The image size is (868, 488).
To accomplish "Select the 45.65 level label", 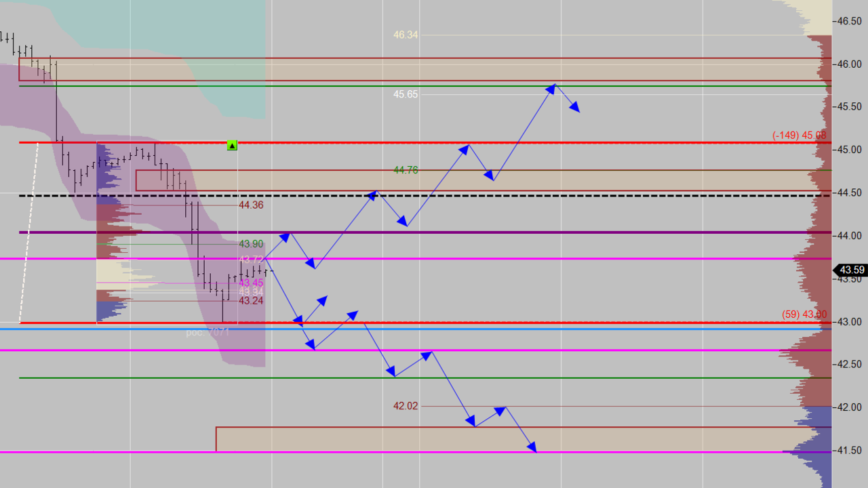I will pyautogui.click(x=406, y=94).
